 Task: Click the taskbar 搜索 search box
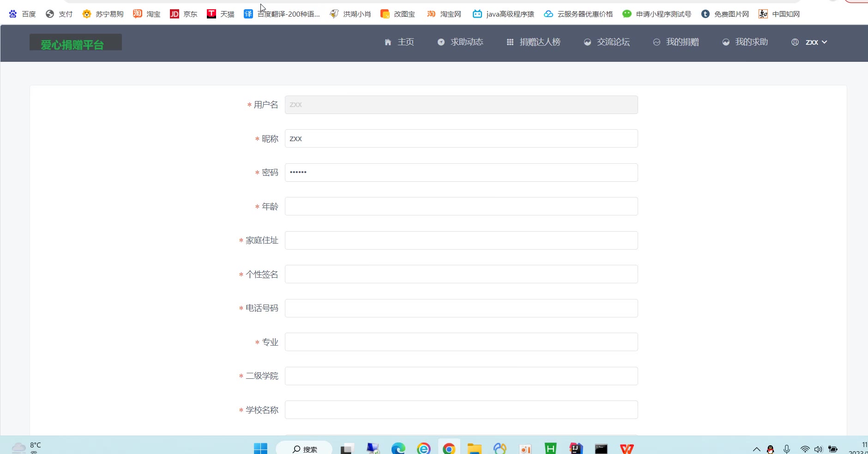304,448
